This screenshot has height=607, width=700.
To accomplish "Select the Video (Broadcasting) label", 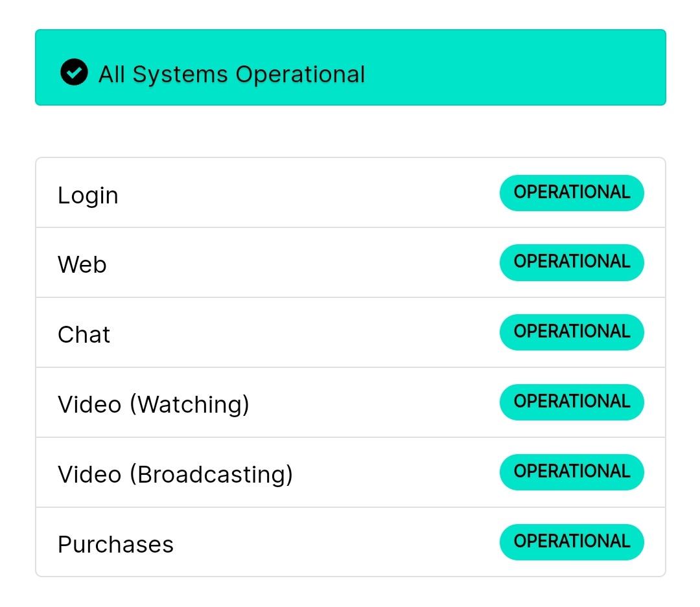I will pos(176,474).
